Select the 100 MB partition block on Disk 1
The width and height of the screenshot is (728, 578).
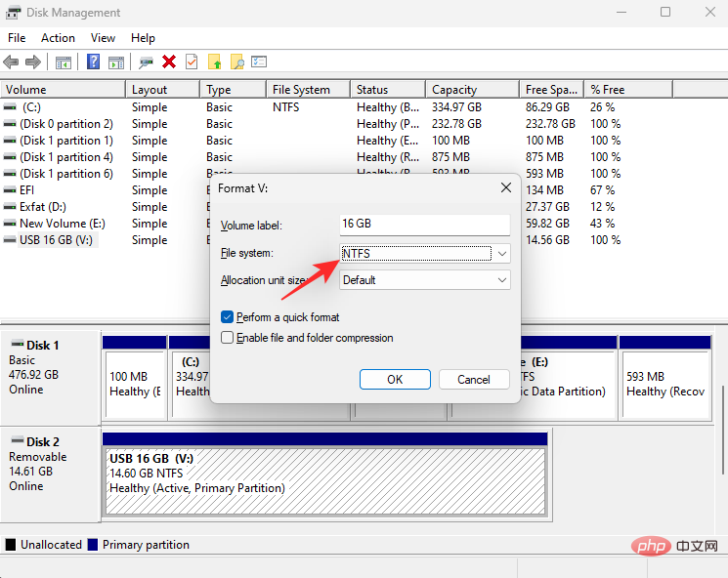(x=134, y=383)
